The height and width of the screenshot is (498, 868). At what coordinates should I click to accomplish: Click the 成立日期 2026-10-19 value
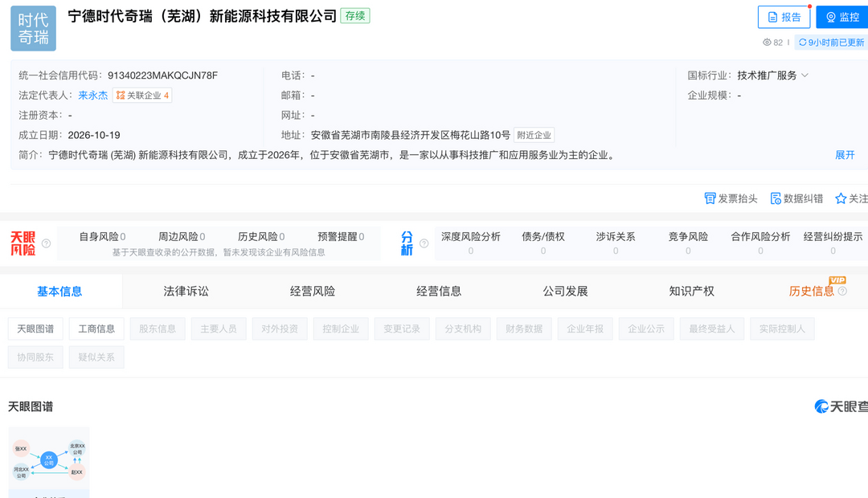coord(94,135)
